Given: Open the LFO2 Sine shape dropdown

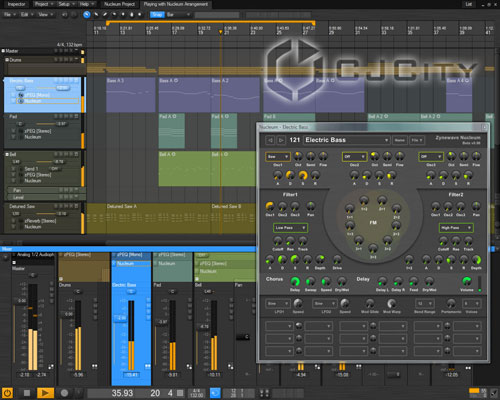Looking at the screenshot, I should (x=324, y=304).
